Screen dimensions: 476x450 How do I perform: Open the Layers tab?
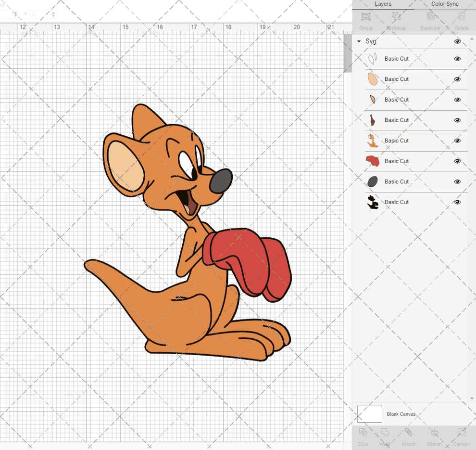(383, 4)
